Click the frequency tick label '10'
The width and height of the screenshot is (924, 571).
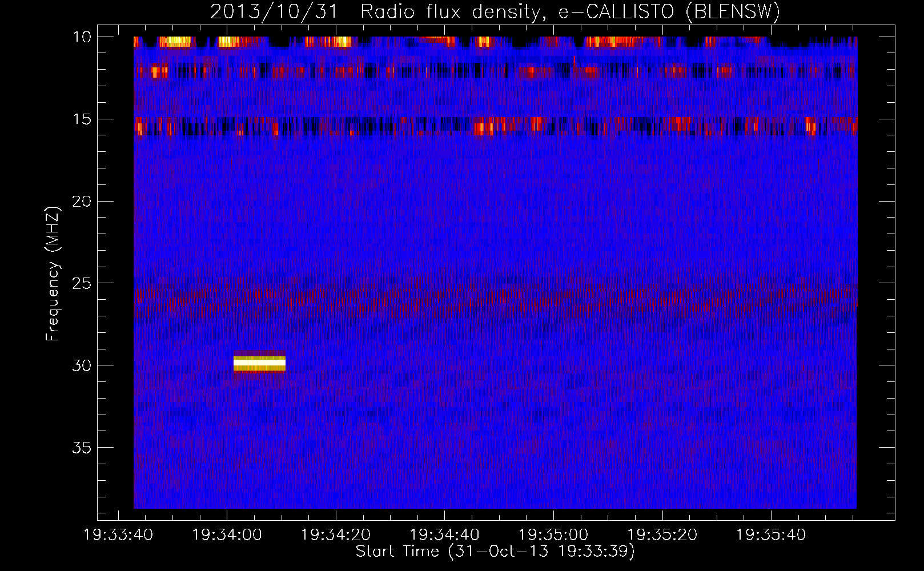point(82,37)
